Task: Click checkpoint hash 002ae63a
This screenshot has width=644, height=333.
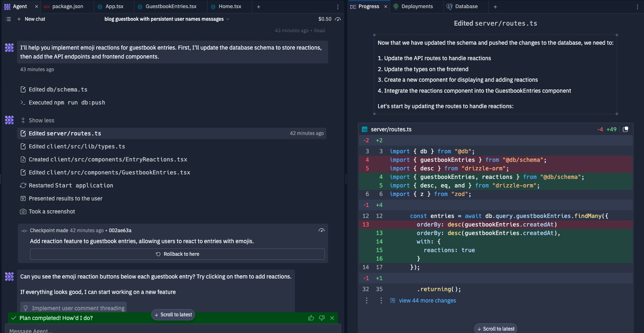Action: click(x=120, y=231)
